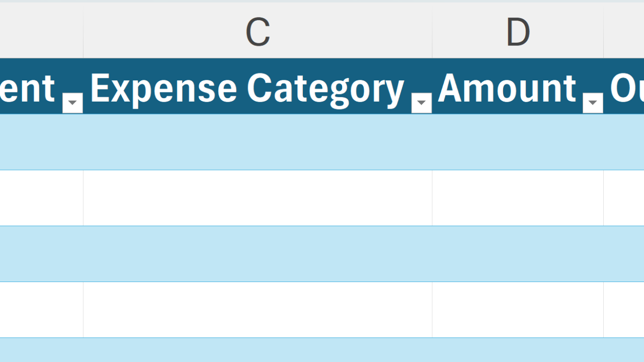Select third row cell under Amount

coord(518,254)
